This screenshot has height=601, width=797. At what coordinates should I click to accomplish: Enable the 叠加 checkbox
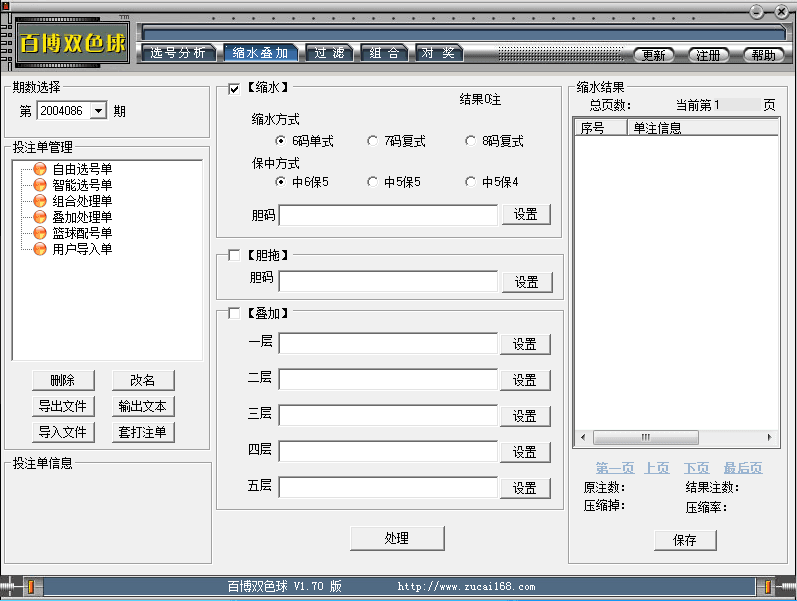click(x=234, y=313)
